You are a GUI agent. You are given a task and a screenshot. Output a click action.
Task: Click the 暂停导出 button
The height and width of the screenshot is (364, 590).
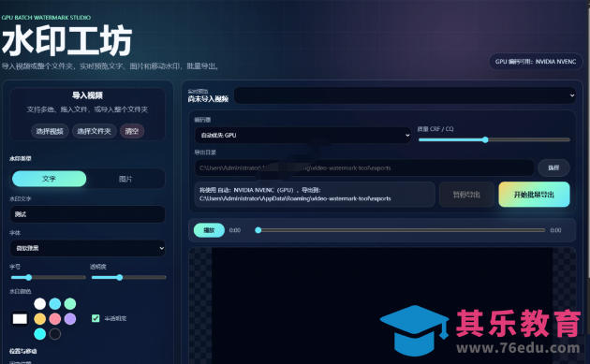[x=466, y=195]
